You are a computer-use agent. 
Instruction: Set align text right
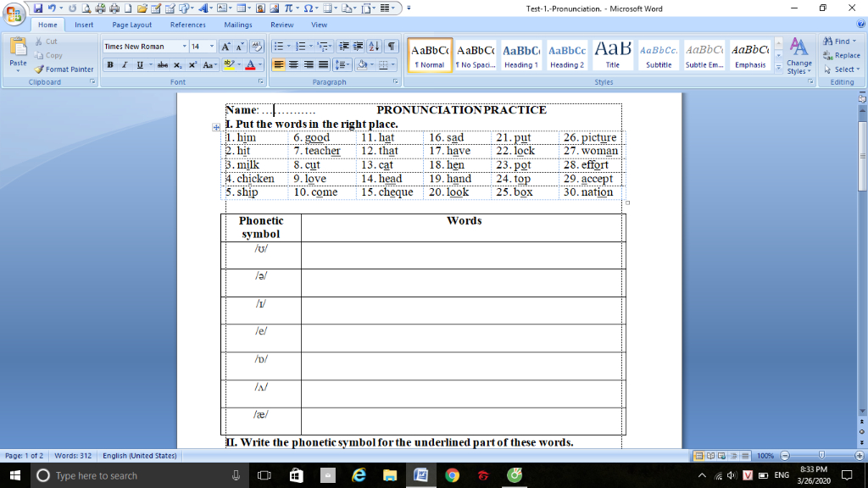click(309, 64)
